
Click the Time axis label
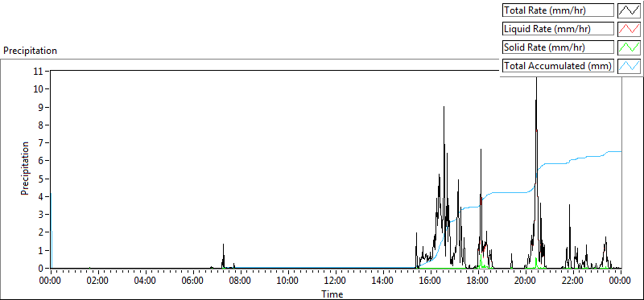point(332,294)
